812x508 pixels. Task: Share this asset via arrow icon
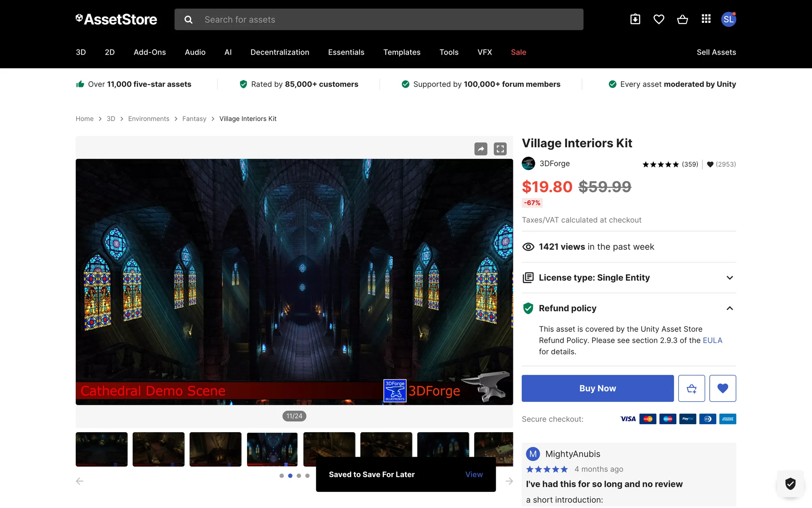(x=481, y=149)
